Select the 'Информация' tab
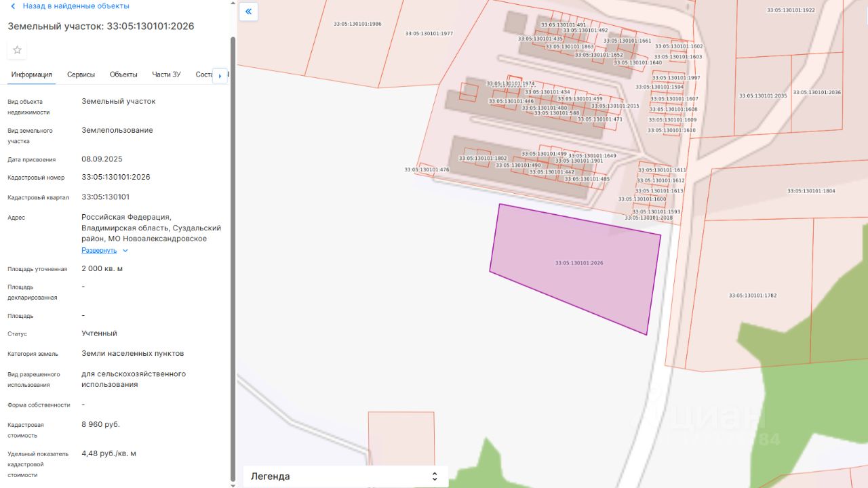Viewport: 868px width, 488px height. click(31, 75)
